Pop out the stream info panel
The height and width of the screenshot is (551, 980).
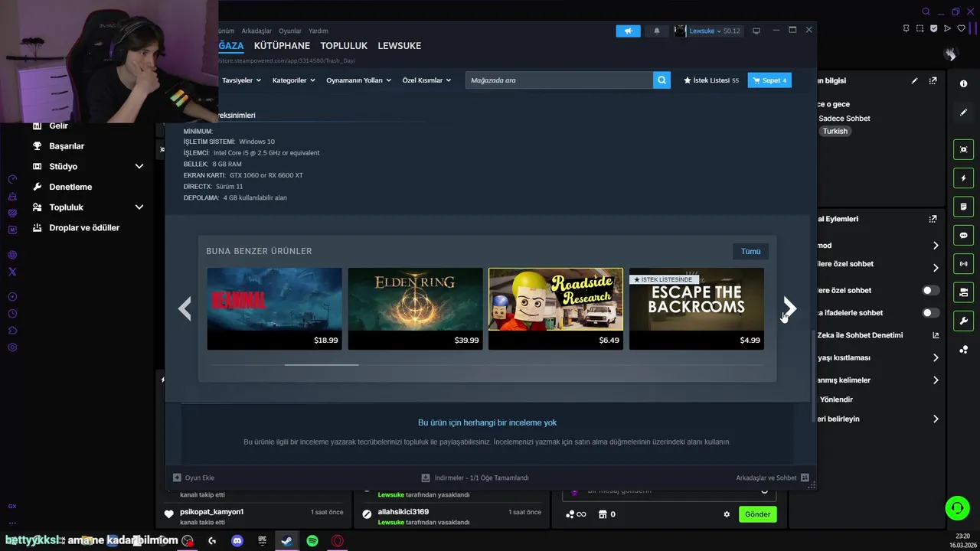pos(933,80)
